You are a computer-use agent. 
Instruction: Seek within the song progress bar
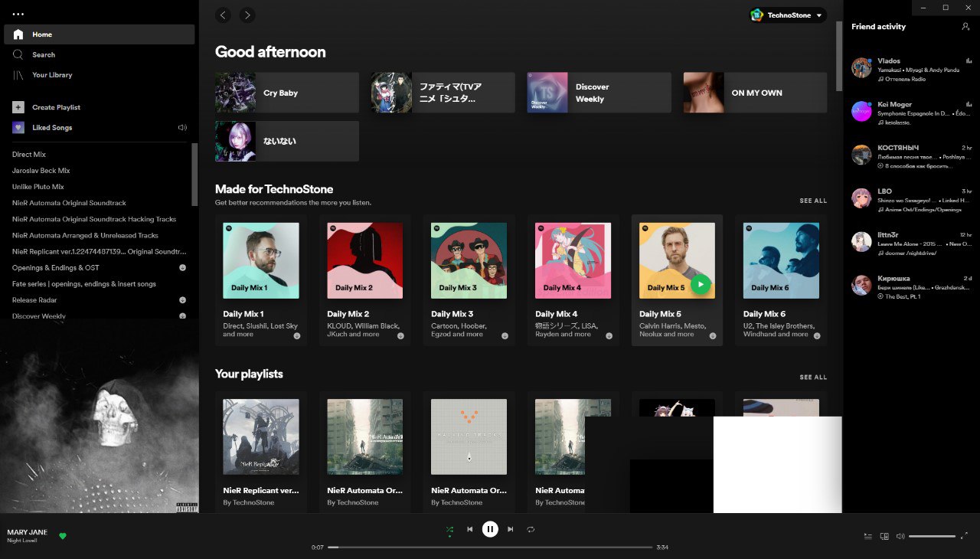(x=490, y=548)
